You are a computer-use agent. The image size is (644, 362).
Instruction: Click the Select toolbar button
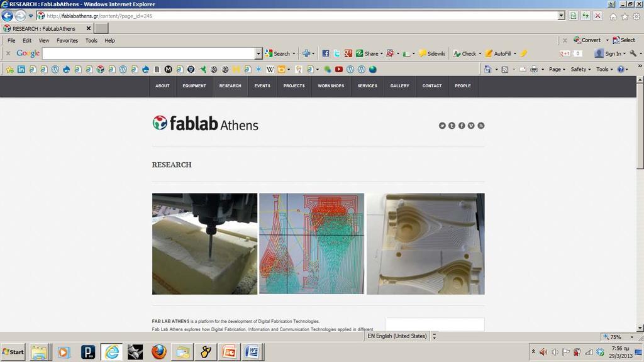point(624,40)
